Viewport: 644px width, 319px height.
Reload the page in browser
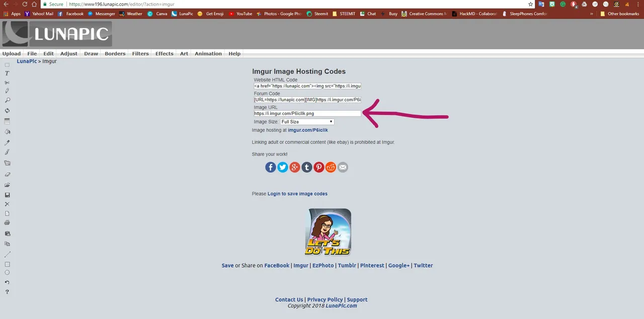[24, 4]
